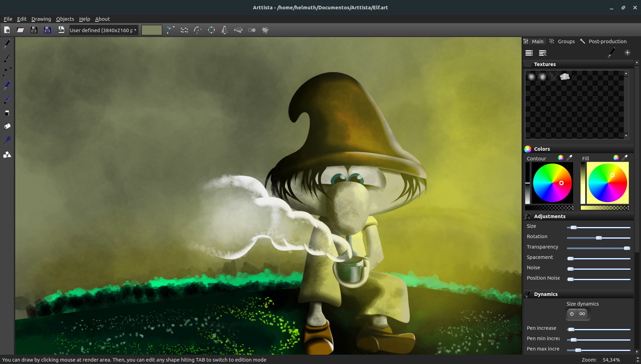Open the Drawing menu
The width and height of the screenshot is (641, 364).
(x=41, y=19)
